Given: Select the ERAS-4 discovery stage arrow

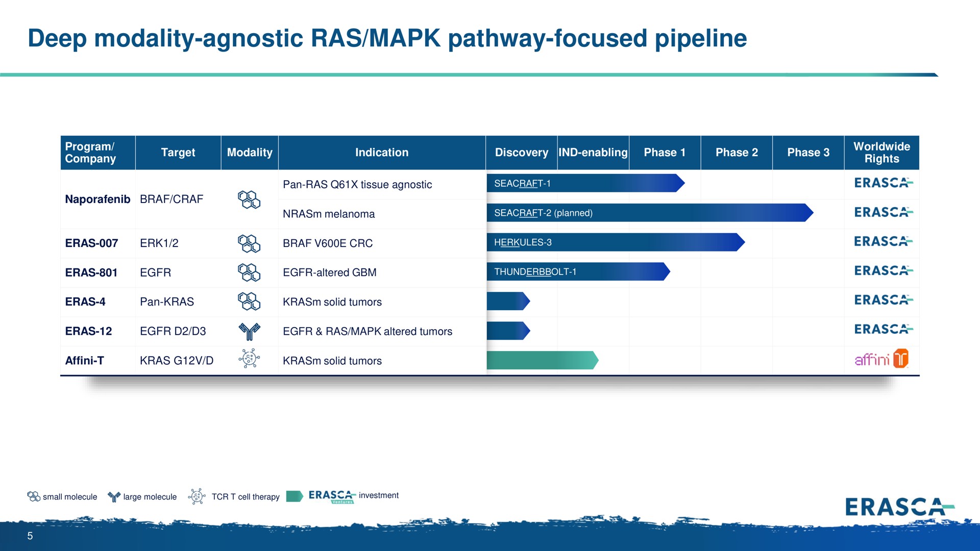Looking at the screenshot, I should tap(508, 302).
